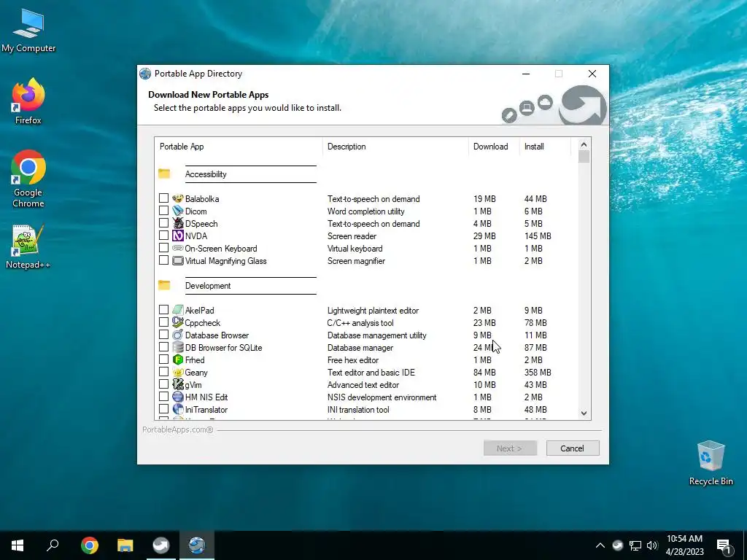Check the DB Browser for SQLite checkbox
The image size is (747, 560).
point(163,346)
